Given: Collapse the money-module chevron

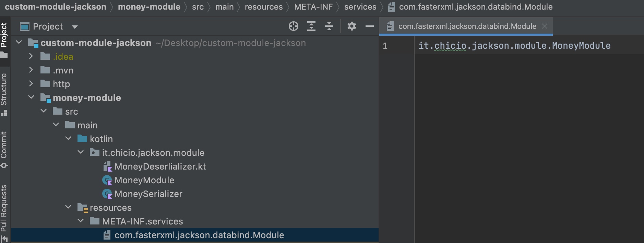Looking at the screenshot, I should [x=31, y=97].
